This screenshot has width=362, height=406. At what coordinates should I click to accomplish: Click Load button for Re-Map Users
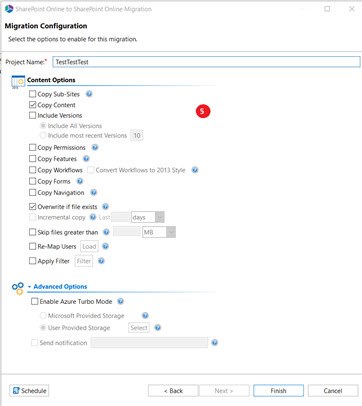coord(89,246)
